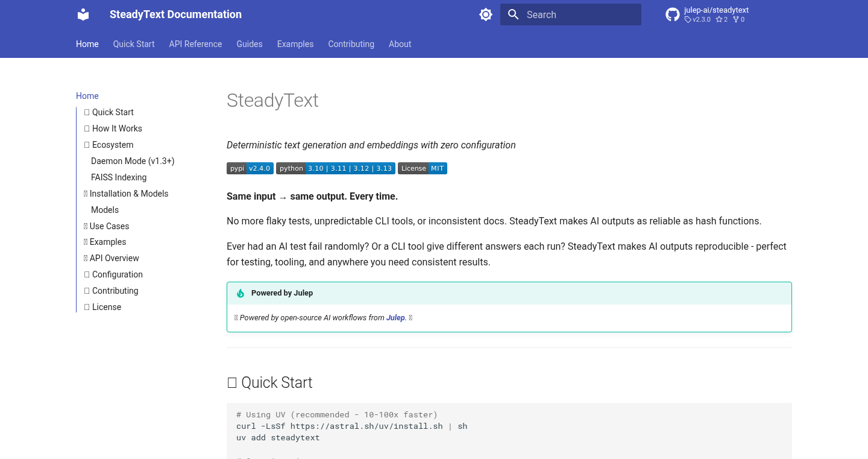
Task: Click the 'Powered by Julep' callout title
Action: pos(282,293)
